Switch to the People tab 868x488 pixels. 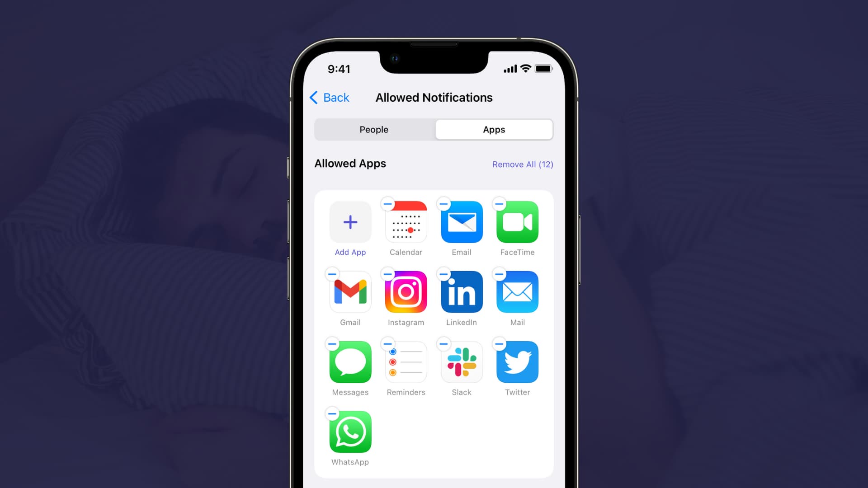point(374,129)
